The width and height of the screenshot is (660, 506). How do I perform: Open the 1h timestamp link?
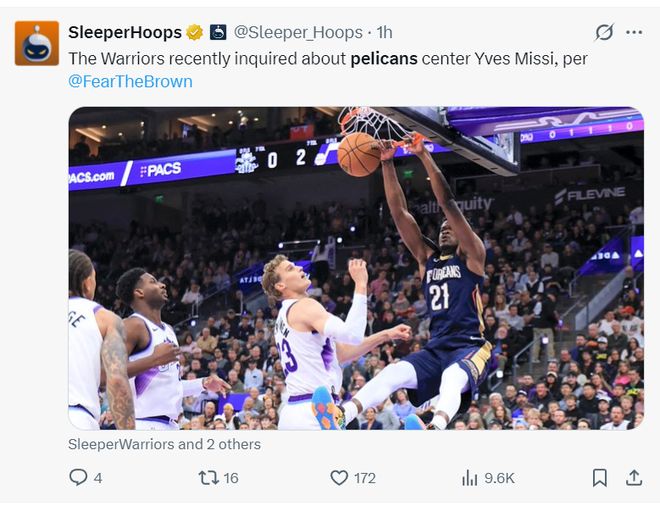point(384,32)
